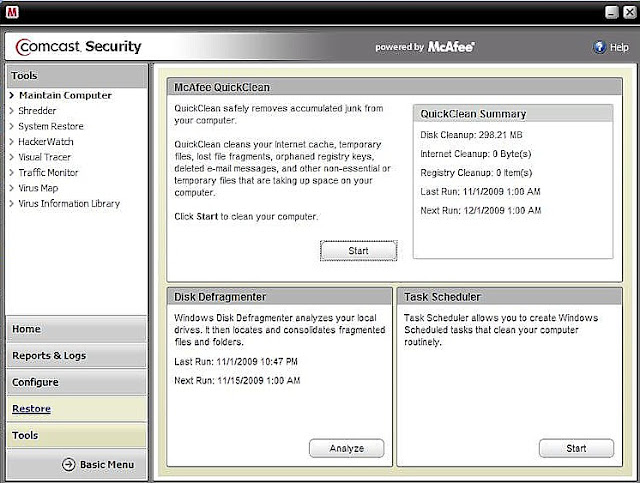
Task: Click chevron arrow beside Visual Tracer
Action: click(11, 157)
